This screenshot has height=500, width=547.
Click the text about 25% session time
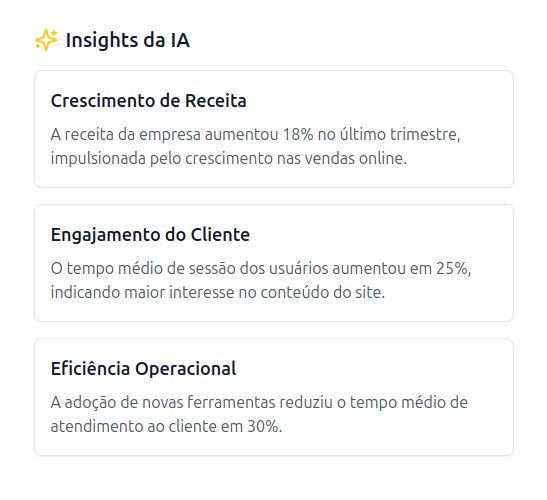pyautogui.click(x=261, y=268)
